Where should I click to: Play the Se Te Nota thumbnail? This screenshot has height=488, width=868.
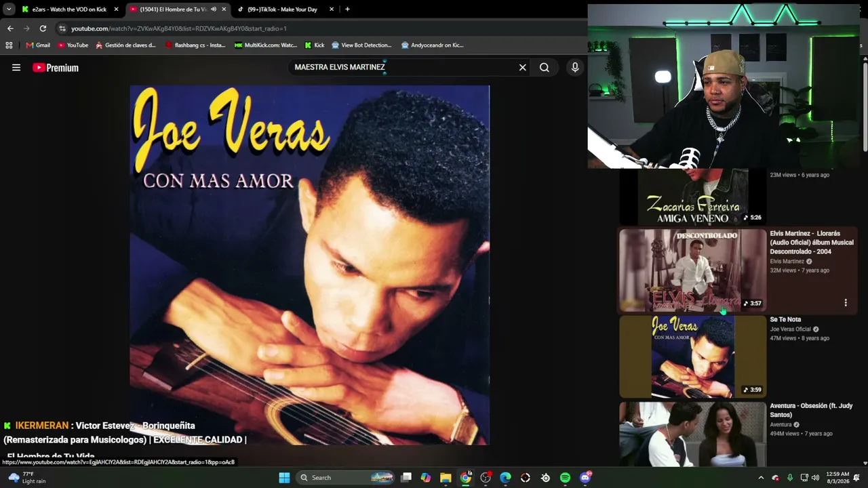point(692,357)
